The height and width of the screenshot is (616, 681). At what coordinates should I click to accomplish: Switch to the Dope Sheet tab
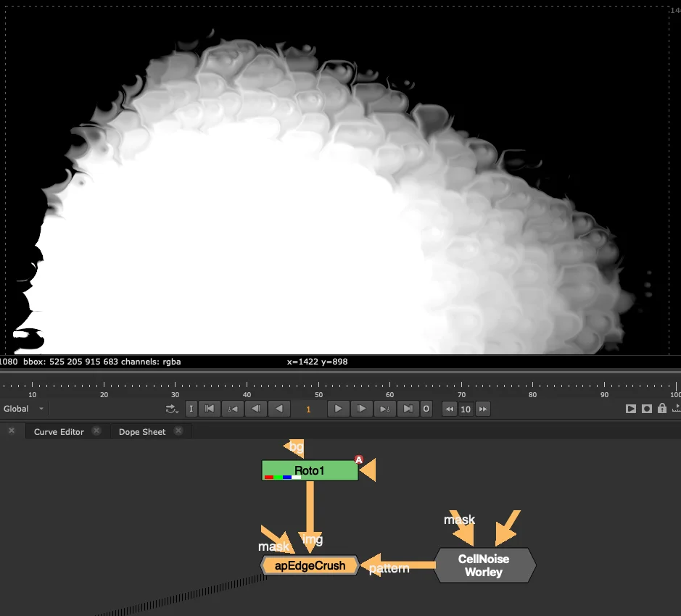(x=142, y=431)
